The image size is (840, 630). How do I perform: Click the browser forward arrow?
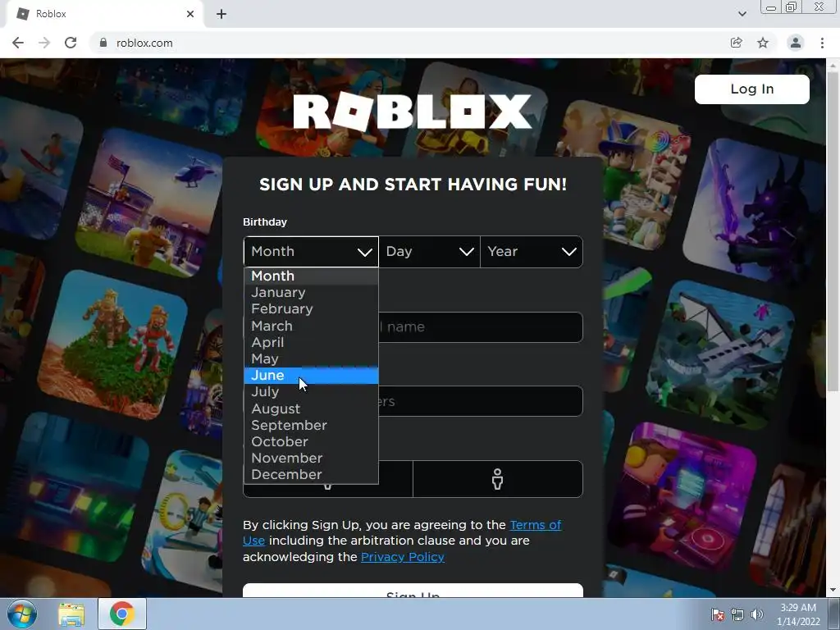pos(44,43)
